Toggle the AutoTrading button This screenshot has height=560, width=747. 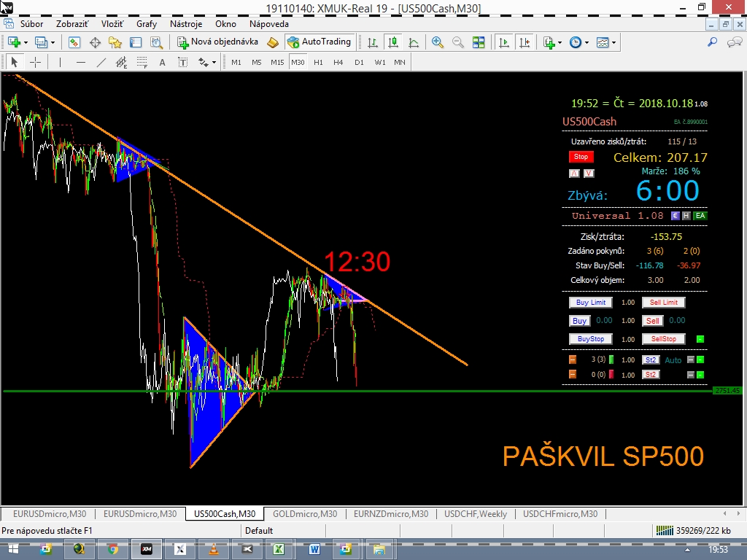tap(320, 42)
